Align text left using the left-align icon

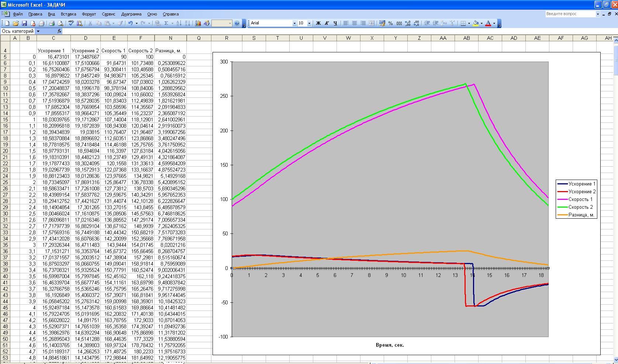click(x=346, y=23)
